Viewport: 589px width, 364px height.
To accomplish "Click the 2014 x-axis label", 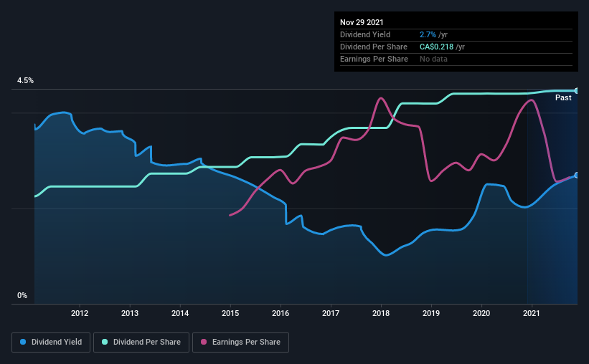I will click(x=180, y=313).
